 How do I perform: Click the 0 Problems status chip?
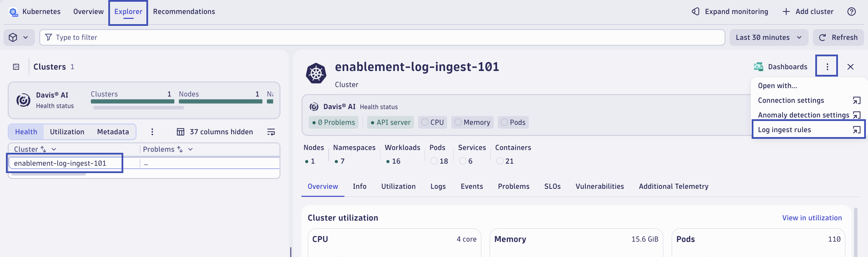pos(334,122)
